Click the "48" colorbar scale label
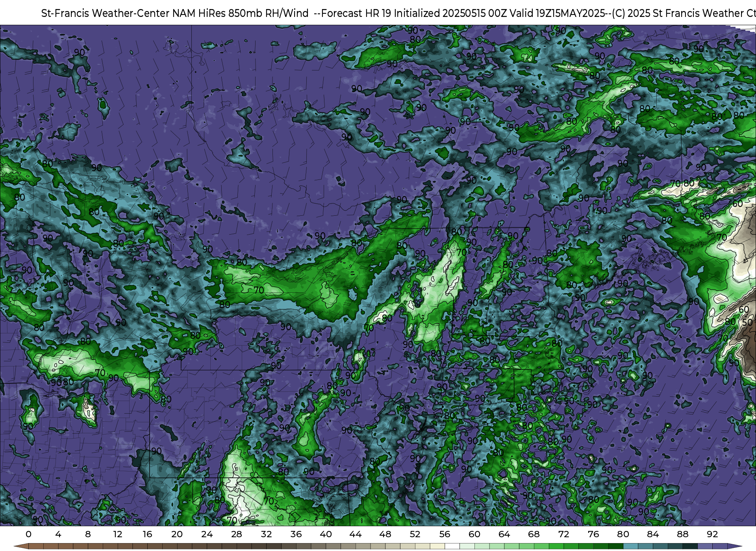This screenshot has height=551, width=756. 385,534
